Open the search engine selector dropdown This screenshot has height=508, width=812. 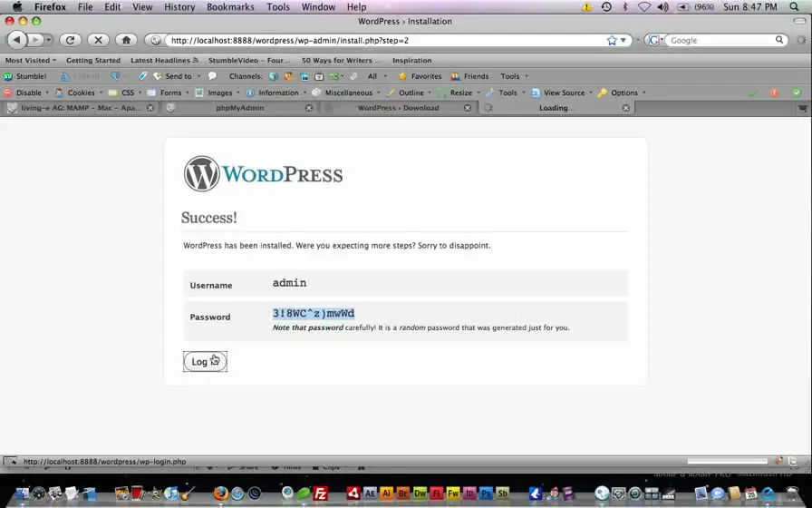(656, 40)
